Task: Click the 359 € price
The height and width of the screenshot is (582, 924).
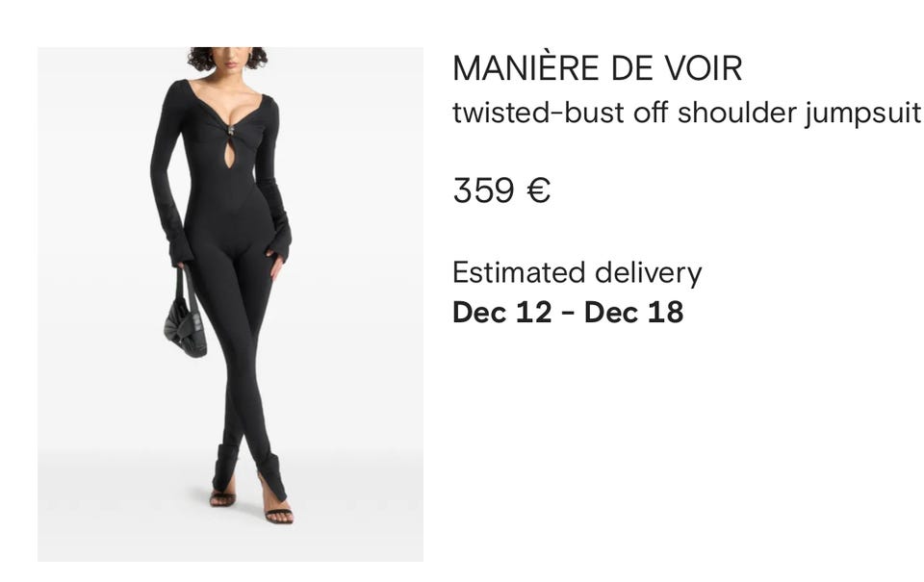Action: [501, 190]
